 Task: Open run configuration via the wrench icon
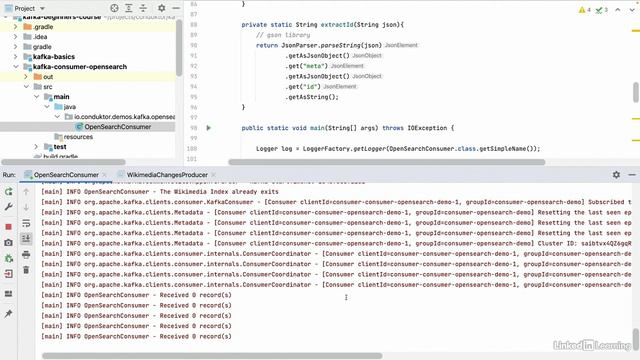[x=9, y=207]
